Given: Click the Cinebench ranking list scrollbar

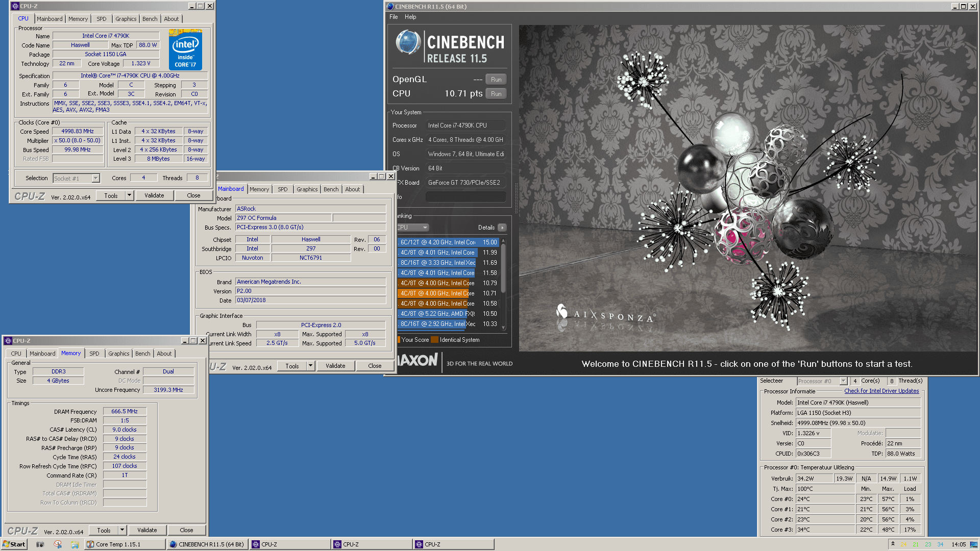Looking at the screenshot, I should tap(503, 268).
